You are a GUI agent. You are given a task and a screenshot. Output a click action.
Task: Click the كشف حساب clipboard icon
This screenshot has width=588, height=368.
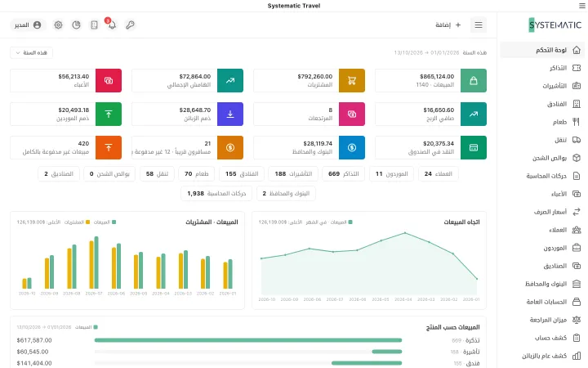[x=577, y=338]
